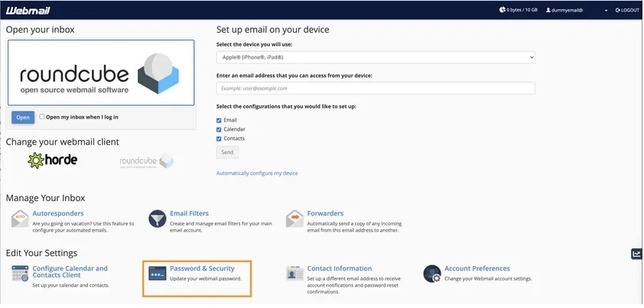644x308 pixels.
Task: Click the Send button
Action: (x=227, y=152)
